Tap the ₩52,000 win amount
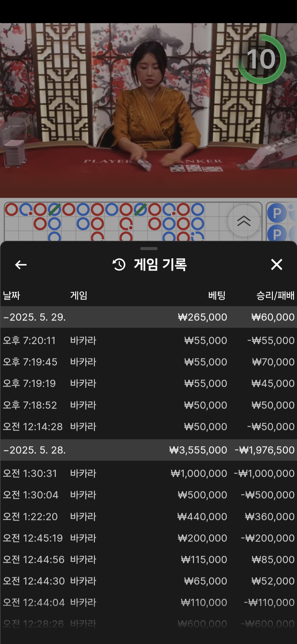 click(x=273, y=581)
